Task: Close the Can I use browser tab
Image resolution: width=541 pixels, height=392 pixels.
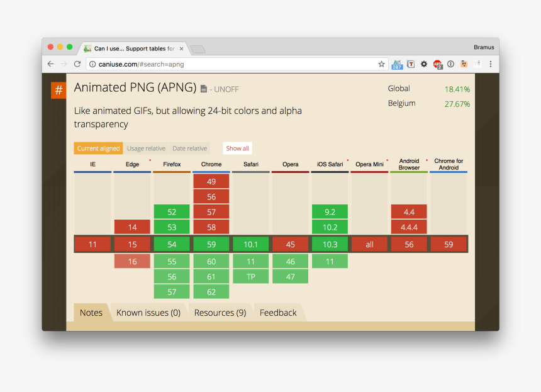Action: (182, 48)
